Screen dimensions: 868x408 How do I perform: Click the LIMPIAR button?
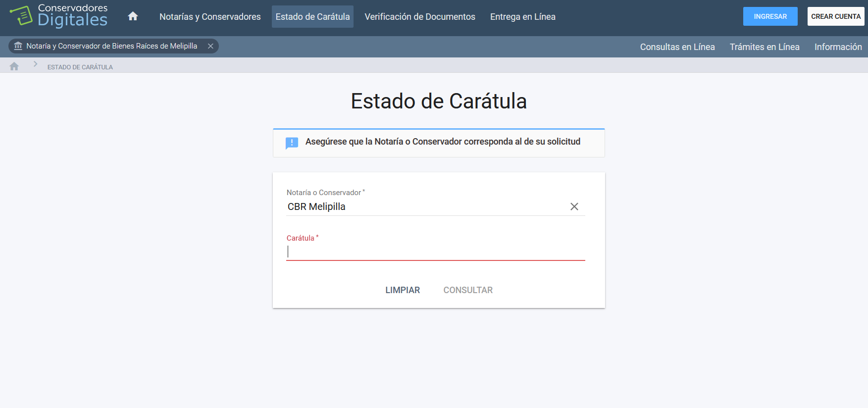point(403,290)
